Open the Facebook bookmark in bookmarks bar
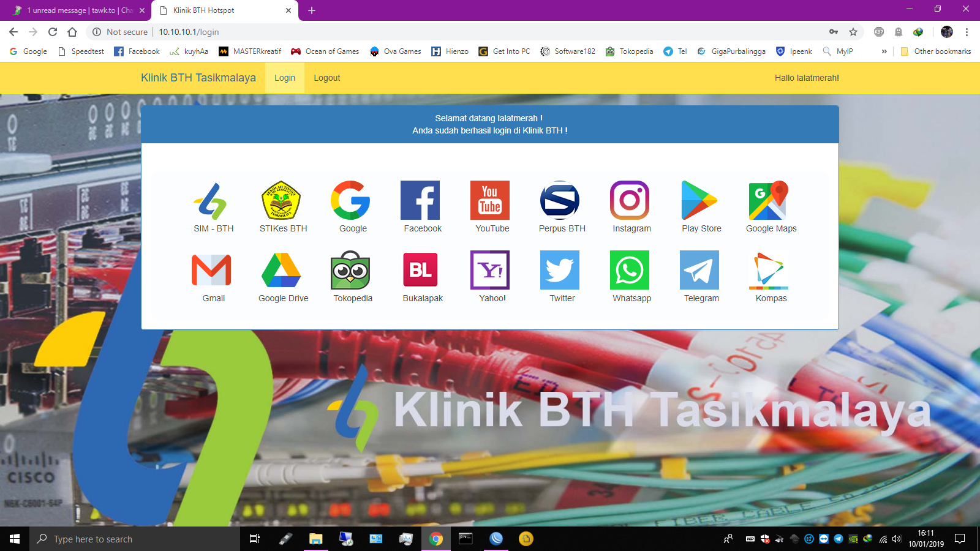The height and width of the screenshot is (551, 980). click(137, 51)
